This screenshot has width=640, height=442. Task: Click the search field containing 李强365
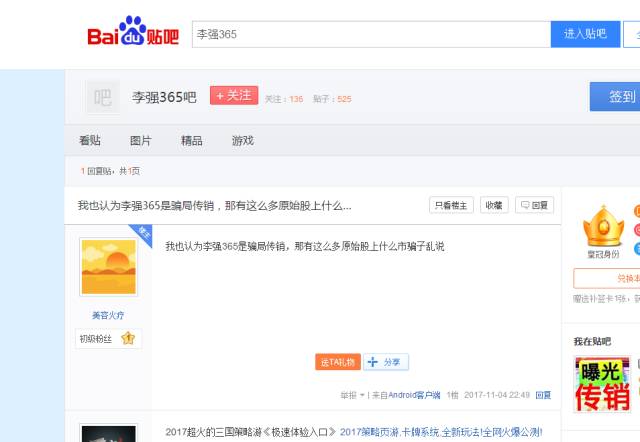[x=368, y=34]
